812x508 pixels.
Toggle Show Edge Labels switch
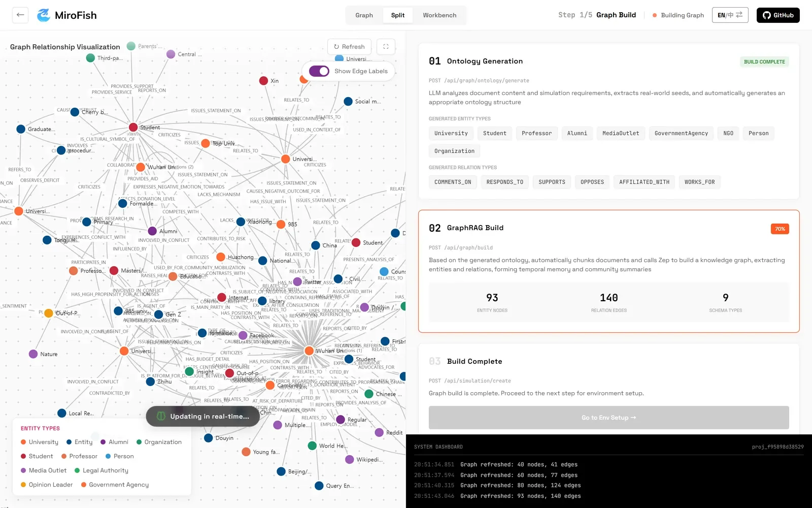click(x=319, y=71)
